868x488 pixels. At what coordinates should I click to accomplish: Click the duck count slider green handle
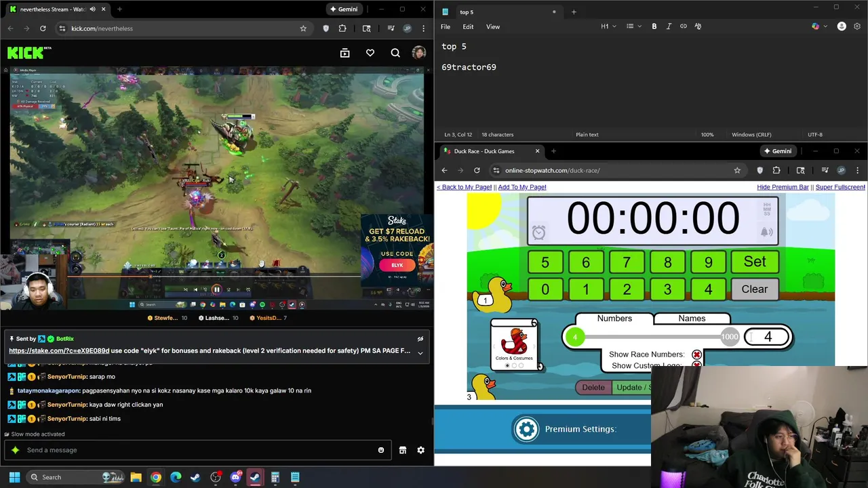(575, 337)
